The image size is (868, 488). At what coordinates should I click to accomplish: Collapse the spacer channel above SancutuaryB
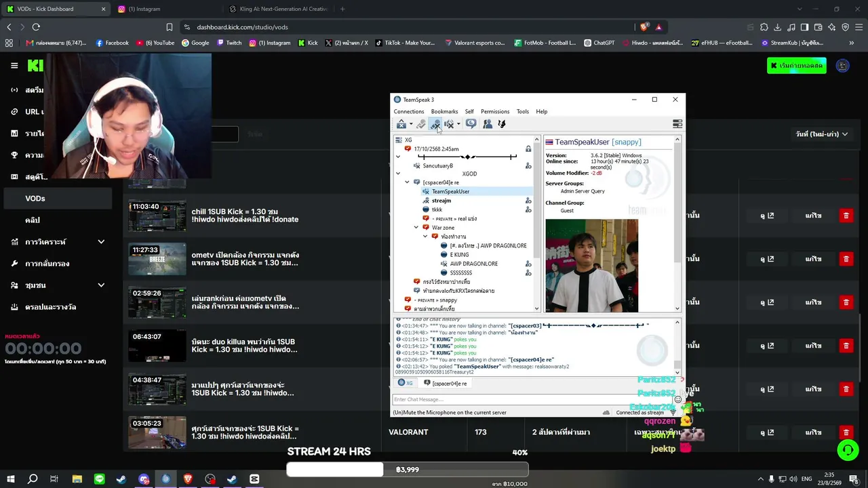click(398, 157)
